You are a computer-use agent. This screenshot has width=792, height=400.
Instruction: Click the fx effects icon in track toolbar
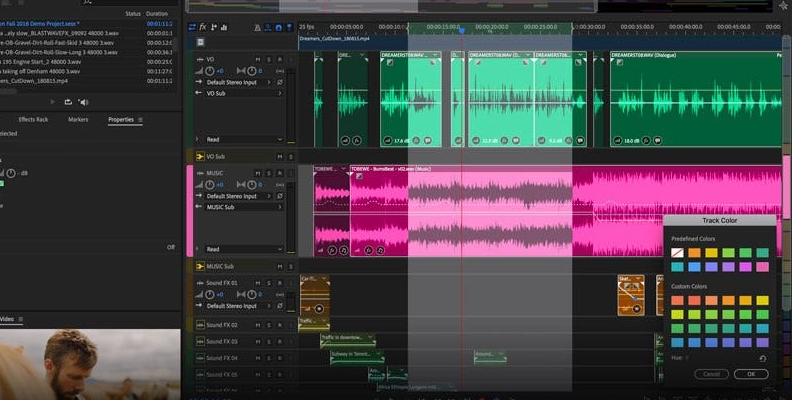tap(203, 27)
